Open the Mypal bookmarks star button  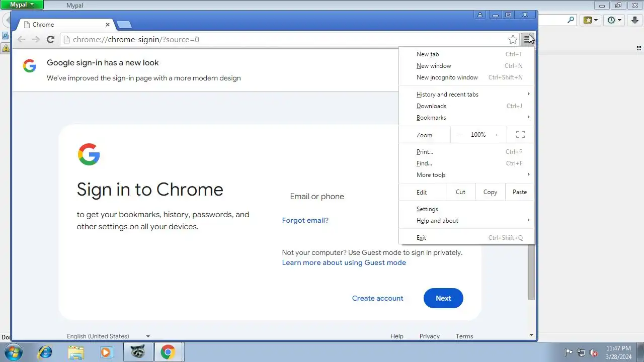tap(588, 20)
